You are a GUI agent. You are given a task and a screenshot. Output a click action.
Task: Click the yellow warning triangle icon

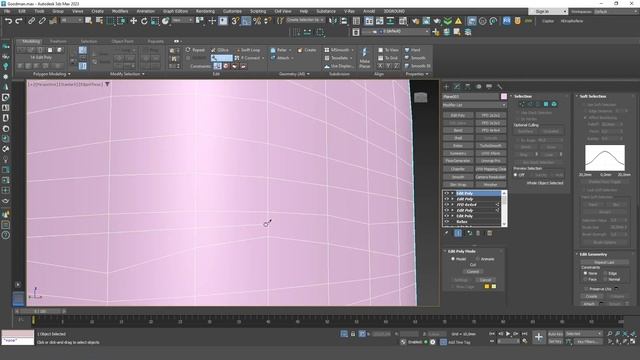[458, 20]
